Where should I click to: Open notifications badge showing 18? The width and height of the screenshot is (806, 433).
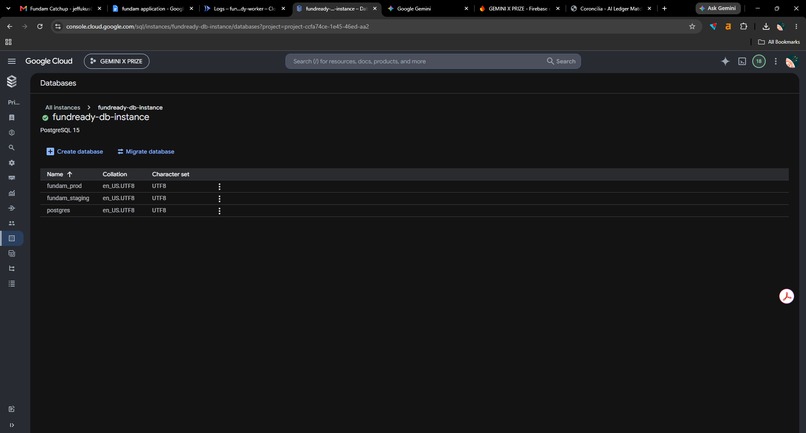tap(759, 61)
